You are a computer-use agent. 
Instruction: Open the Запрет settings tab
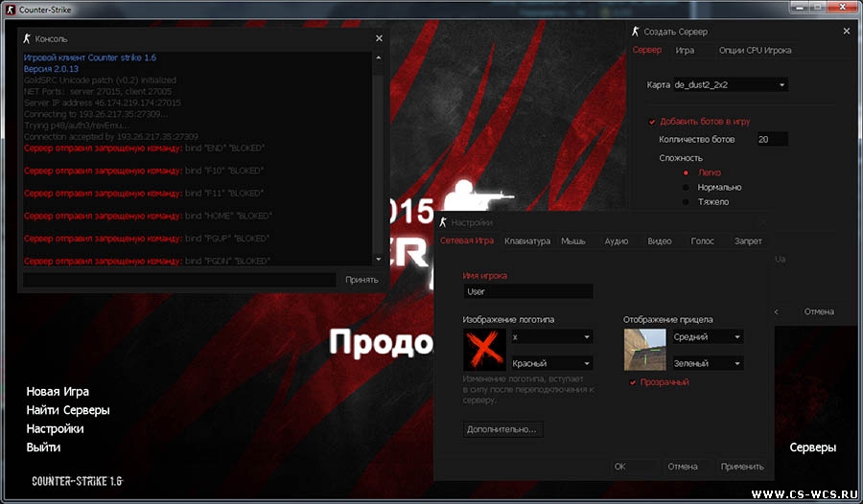tap(748, 241)
